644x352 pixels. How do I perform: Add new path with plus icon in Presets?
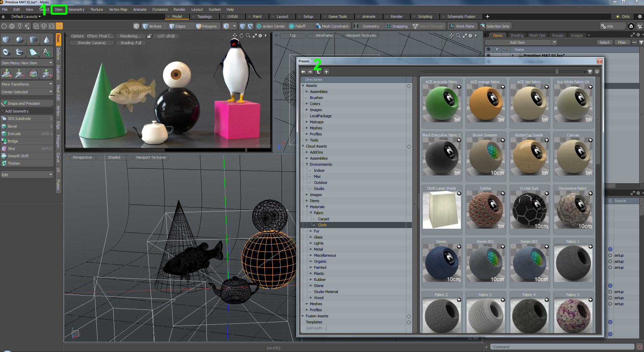tap(326, 72)
